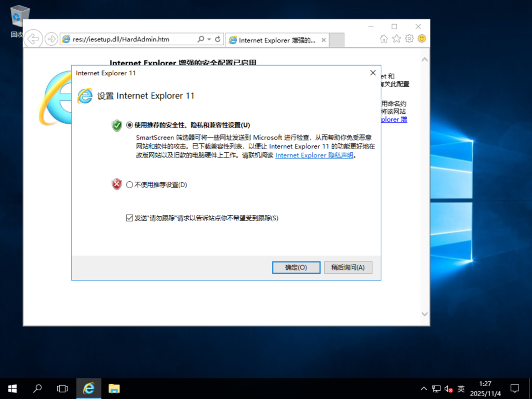532x399 pixels.
Task: Open taskbar search magnifier
Action: tap(37, 389)
